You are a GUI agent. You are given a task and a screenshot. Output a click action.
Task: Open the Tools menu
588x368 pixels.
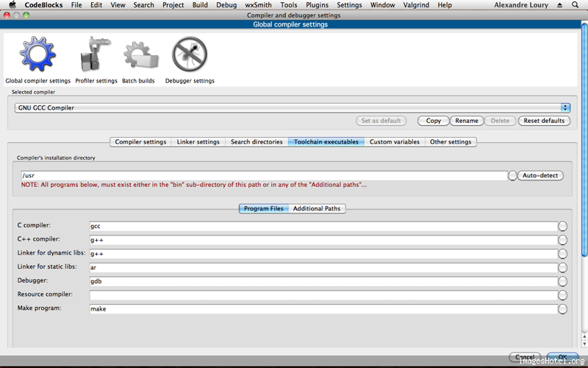[288, 5]
